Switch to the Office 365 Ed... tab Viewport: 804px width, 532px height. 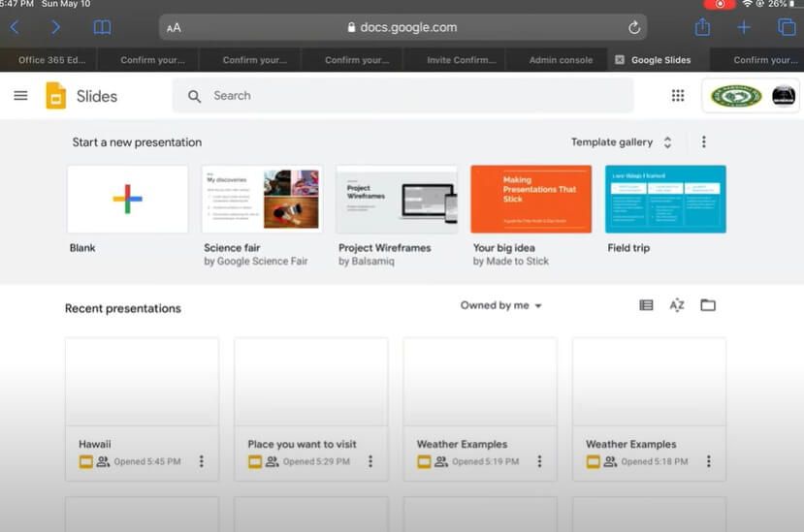48,60
